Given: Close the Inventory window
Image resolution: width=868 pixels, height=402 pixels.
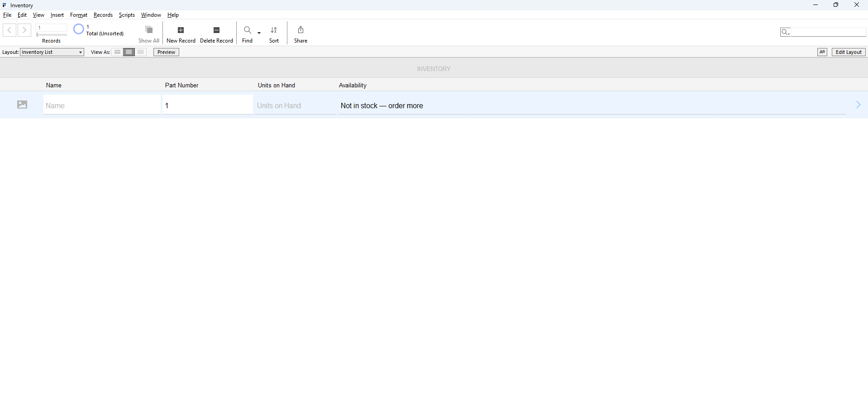Looking at the screenshot, I should (857, 5).
